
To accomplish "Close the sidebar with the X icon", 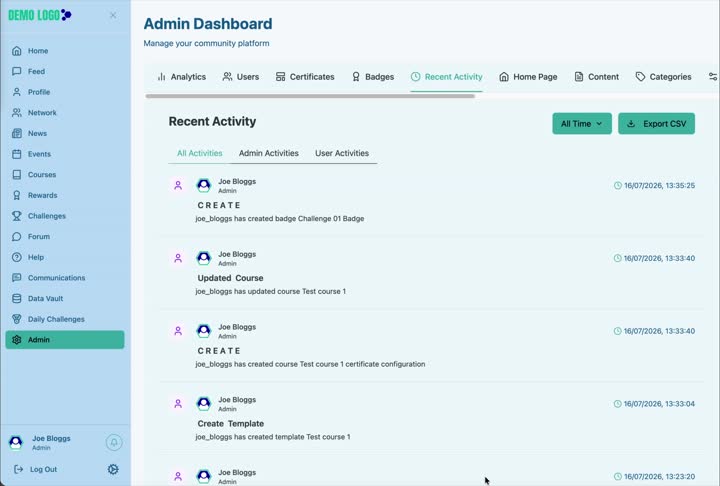I will 113,16.
